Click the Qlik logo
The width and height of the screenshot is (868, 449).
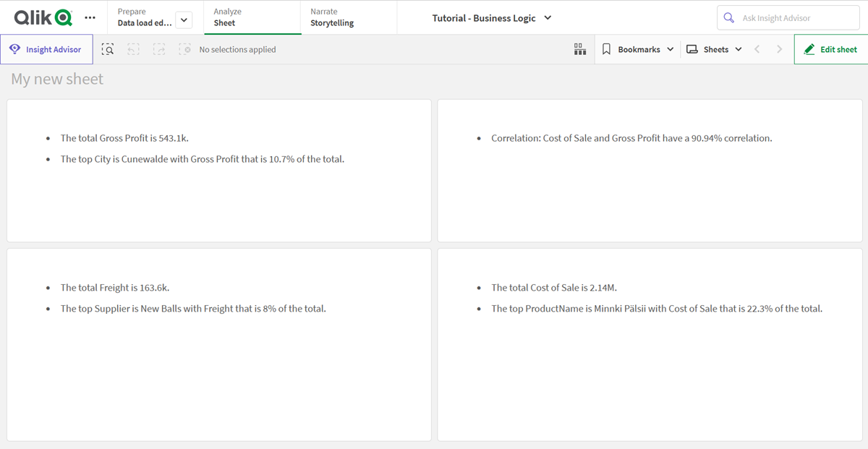pos(43,17)
